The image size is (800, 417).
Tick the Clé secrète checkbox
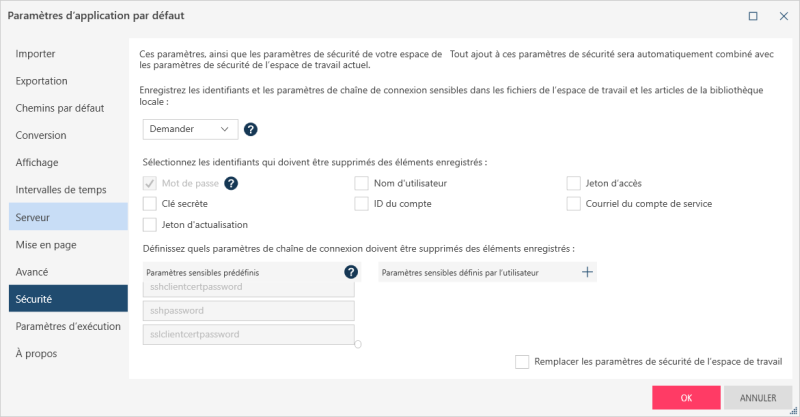pyautogui.click(x=151, y=204)
